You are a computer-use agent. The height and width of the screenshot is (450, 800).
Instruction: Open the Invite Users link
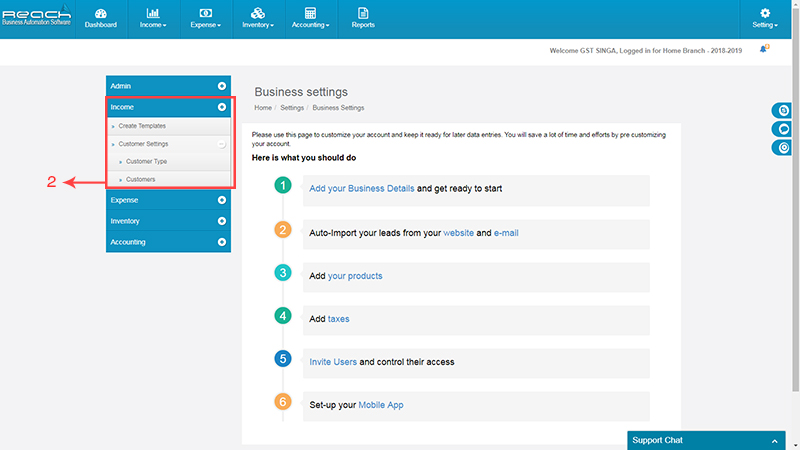pyautogui.click(x=333, y=362)
